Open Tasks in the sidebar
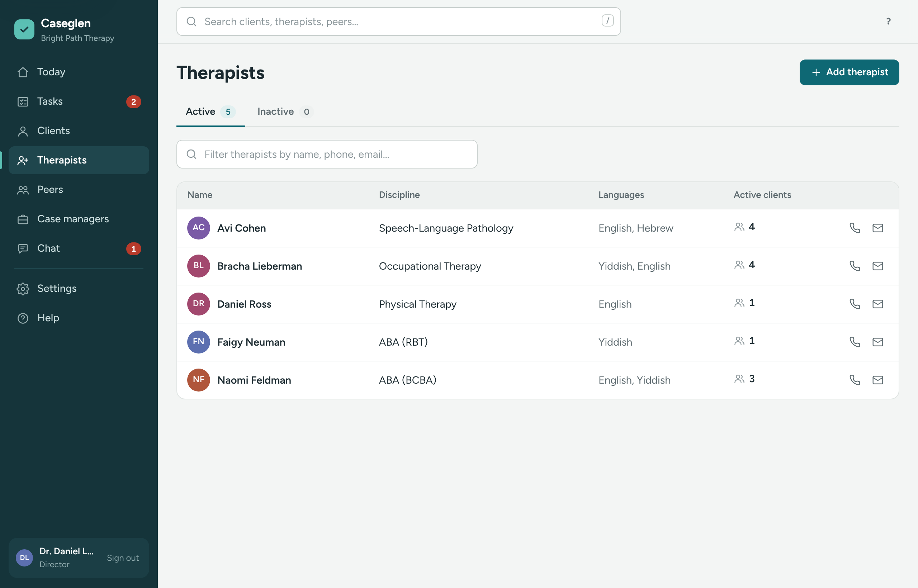This screenshot has height=588, width=918. coord(79,101)
